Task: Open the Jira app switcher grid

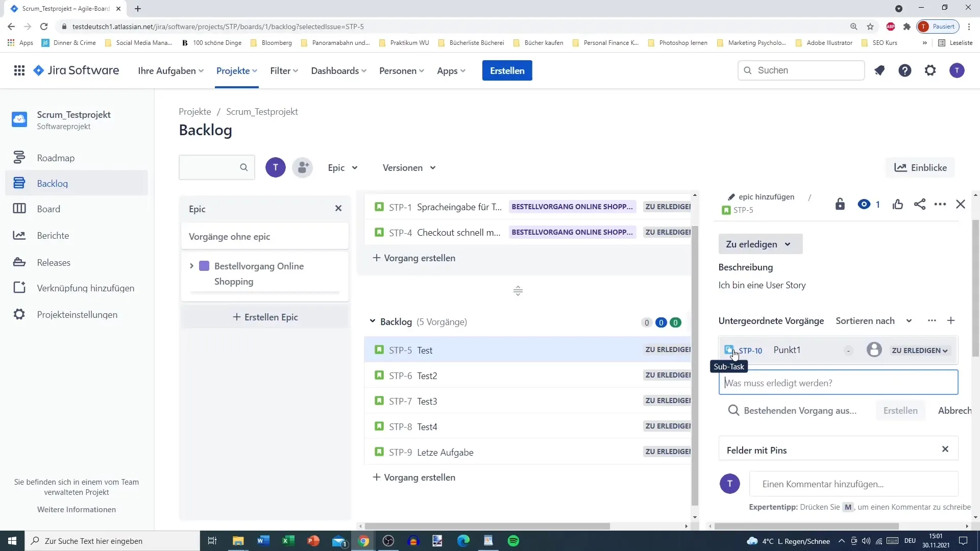Action: pyautogui.click(x=19, y=70)
